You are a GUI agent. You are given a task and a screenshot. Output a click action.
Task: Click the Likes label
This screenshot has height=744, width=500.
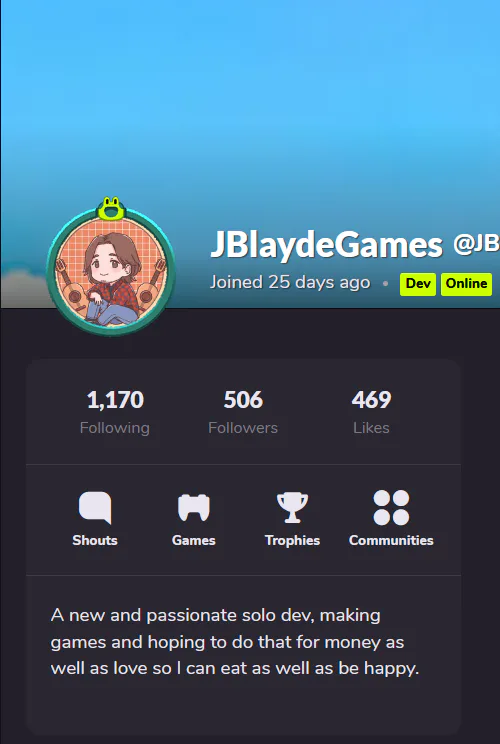point(371,428)
